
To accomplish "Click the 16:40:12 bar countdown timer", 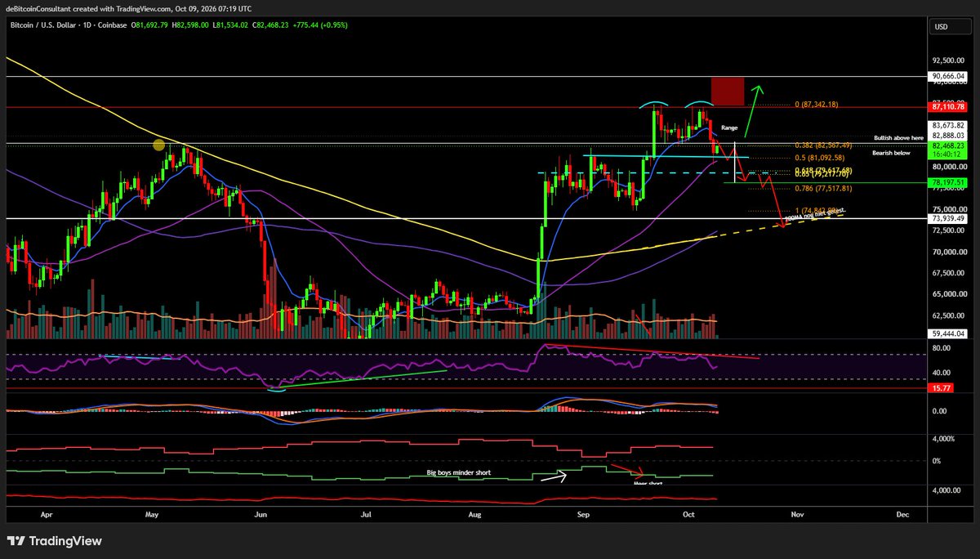I will (x=948, y=153).
